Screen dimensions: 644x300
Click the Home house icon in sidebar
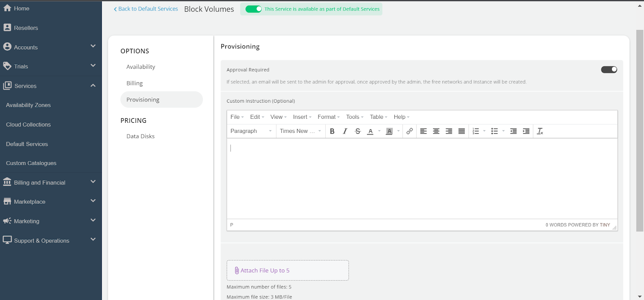pyautogui.click(x=7, y=8)
